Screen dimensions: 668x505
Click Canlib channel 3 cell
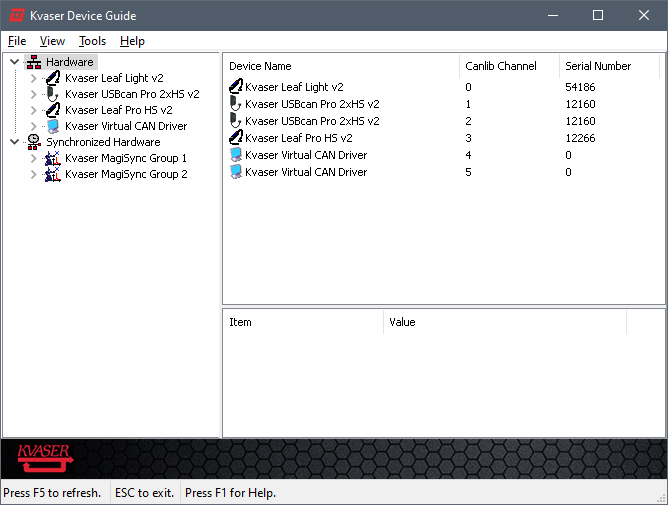click(x=469, y=138)
